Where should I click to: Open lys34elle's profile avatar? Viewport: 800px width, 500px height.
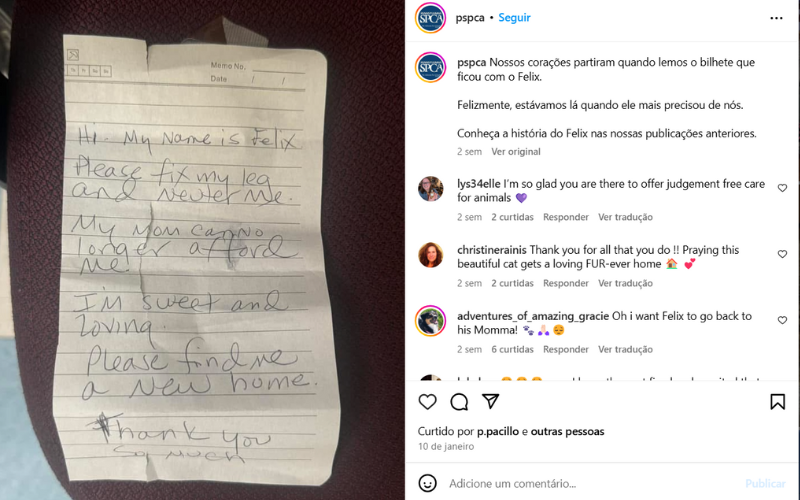pyautogui.click(x=431, y=189)
